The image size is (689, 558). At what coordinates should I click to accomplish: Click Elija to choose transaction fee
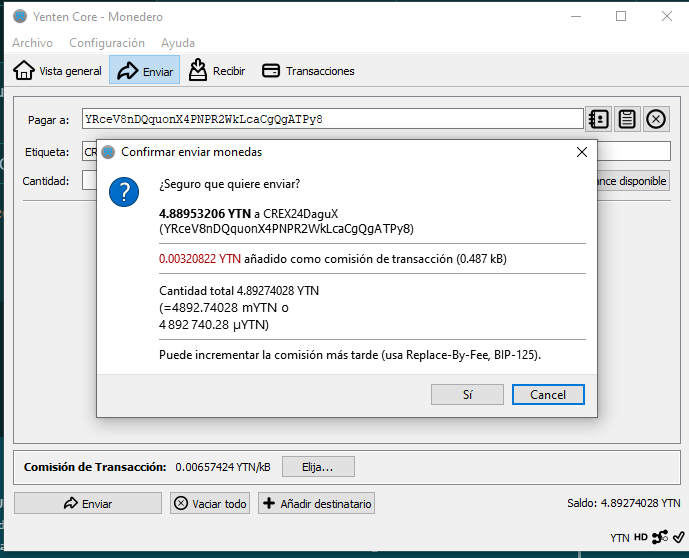(x=318, y=467)
